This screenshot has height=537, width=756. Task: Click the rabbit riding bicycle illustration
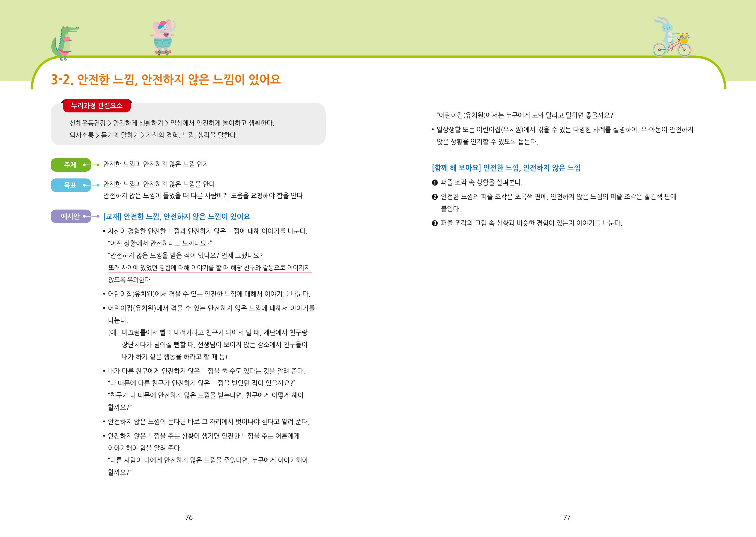[672, 37]
